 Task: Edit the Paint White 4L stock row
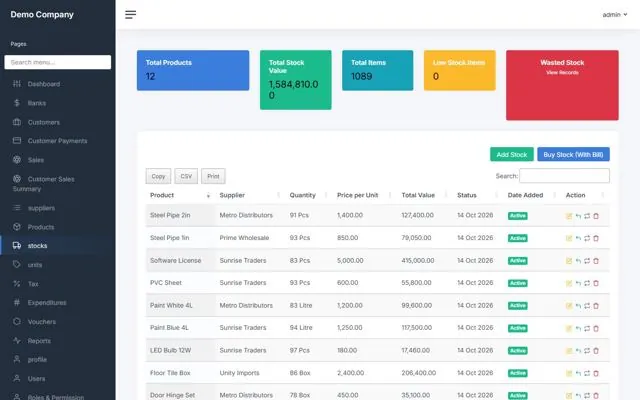569,306
